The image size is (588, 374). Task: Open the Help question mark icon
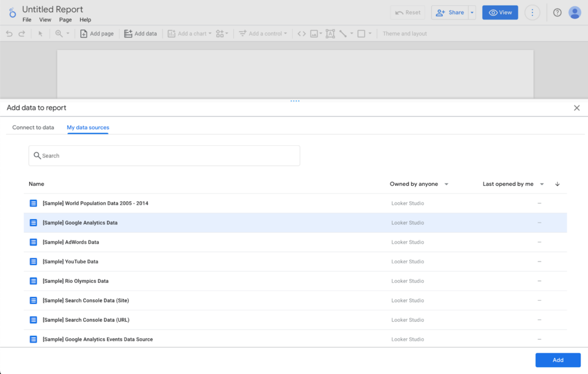tap(557, 13)
